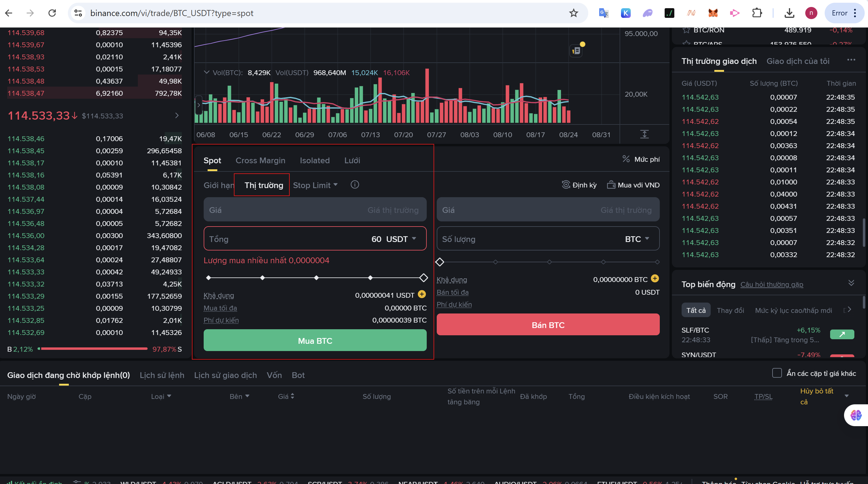Click the Định kỳ recurring buy icon
Viewport: 868px width, 484px height.
[566, 184]
